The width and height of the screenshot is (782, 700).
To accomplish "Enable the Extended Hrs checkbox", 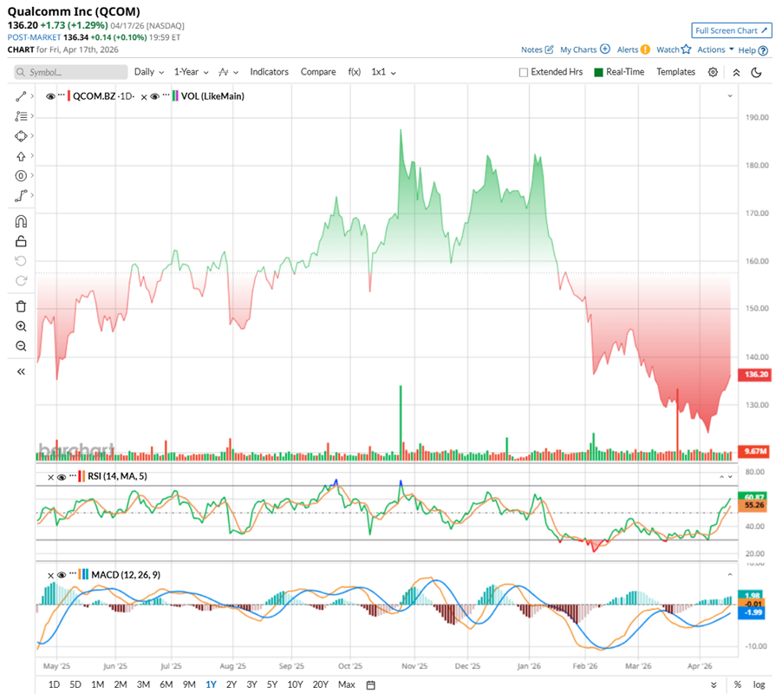I will [523, 72].
